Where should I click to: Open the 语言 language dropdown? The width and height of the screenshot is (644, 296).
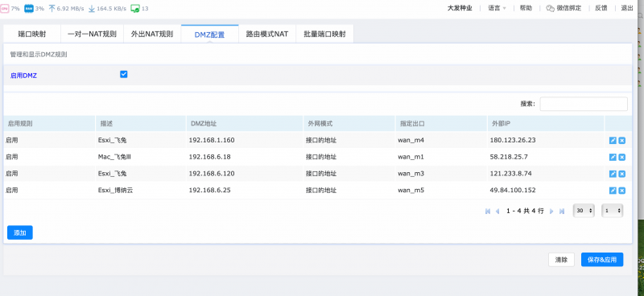pyautogui.click(x=497, y=8)
